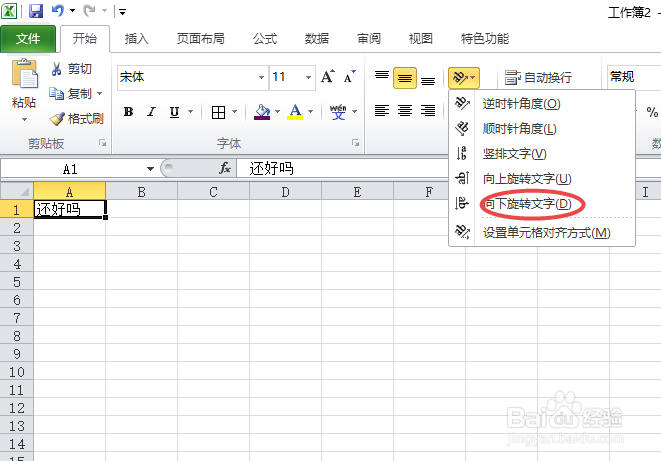This screenshot has width=661, height=461.
Task: Switch to the Home (开始) tab
Action: tap(85, 39)
